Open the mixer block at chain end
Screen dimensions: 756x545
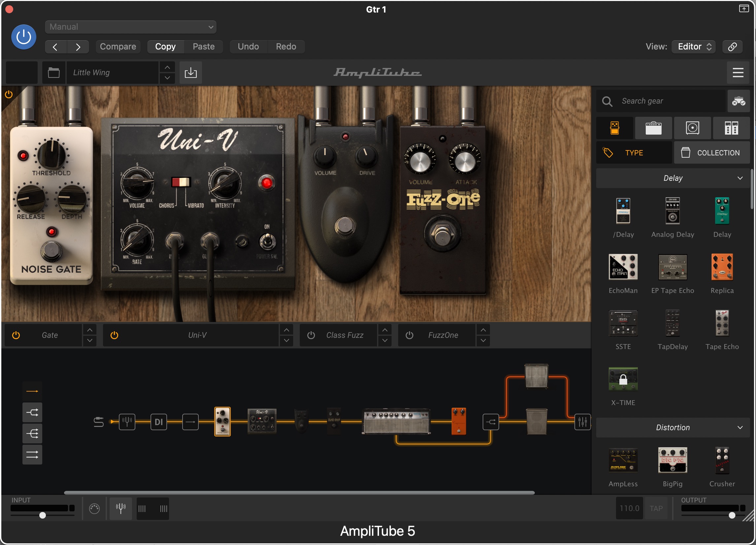coord(582,422)
